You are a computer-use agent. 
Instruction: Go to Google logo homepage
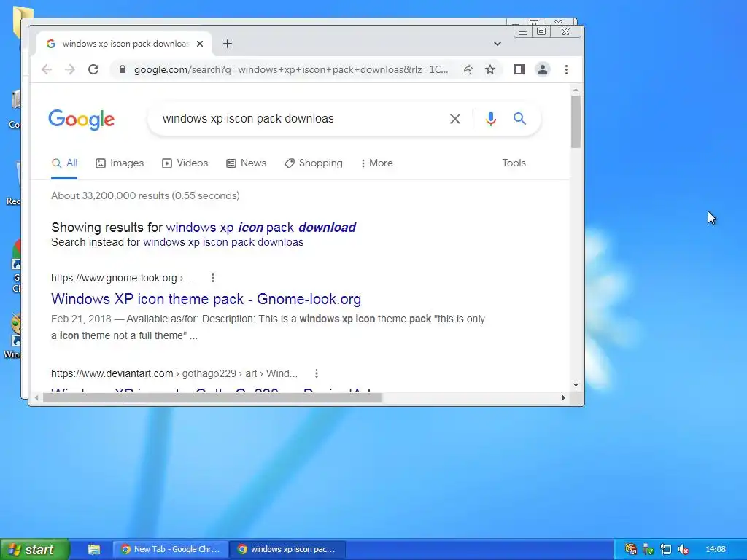[x=82, y=120]
